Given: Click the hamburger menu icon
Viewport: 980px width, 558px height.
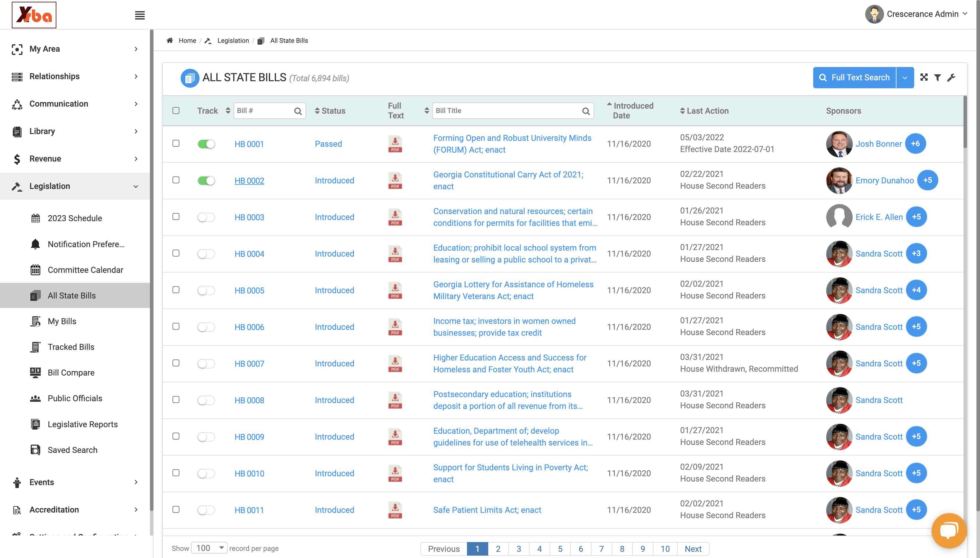Looking at the screenshot, I should click(x=140, y=15).
